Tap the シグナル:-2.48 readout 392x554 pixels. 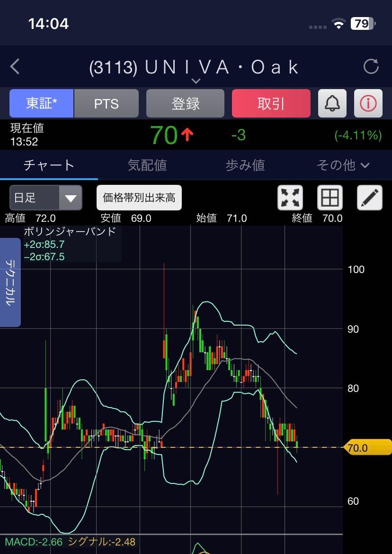(x=102, y=542)
